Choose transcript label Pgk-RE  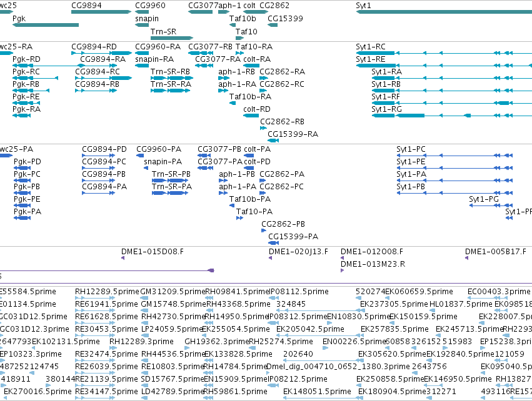click(26, 97)
